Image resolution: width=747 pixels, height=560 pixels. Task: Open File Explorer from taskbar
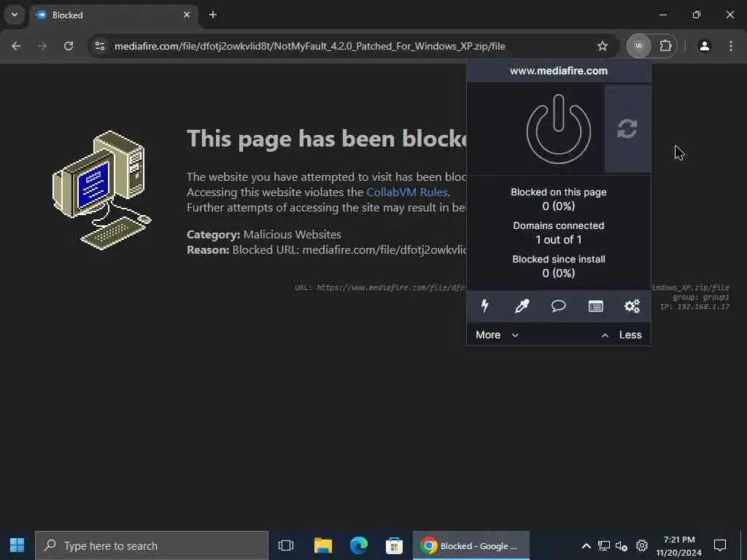point(322,545)
